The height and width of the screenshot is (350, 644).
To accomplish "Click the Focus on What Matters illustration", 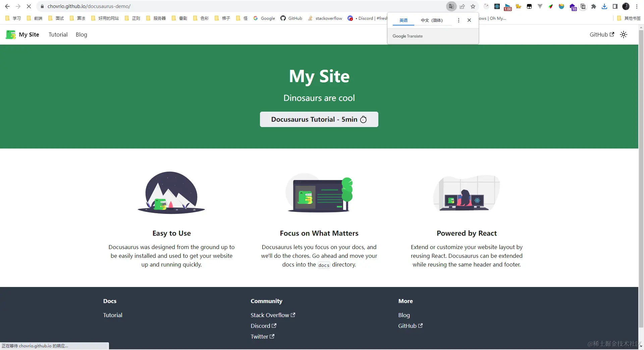I will point(319,193).
